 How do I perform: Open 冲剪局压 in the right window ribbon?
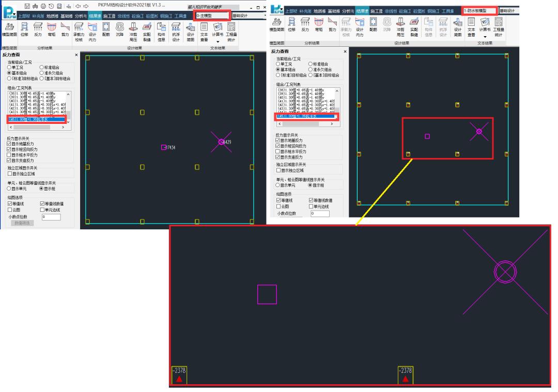tap(400, 27)
